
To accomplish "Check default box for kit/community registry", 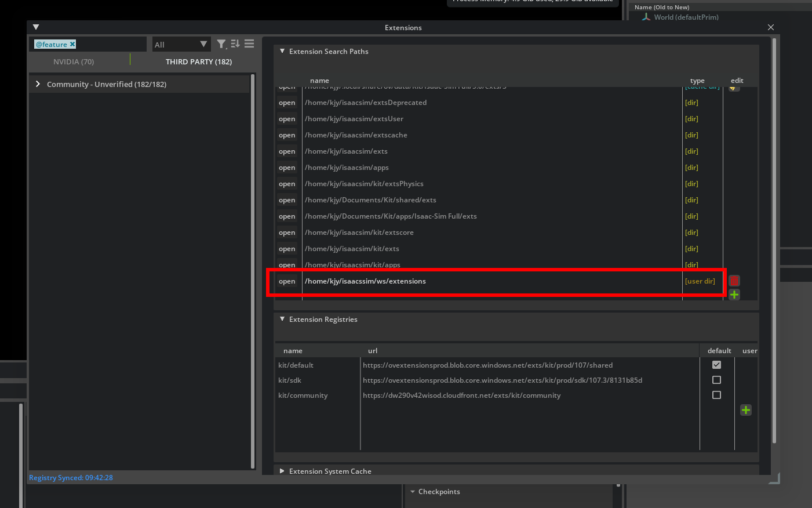I will pos(716,395).
